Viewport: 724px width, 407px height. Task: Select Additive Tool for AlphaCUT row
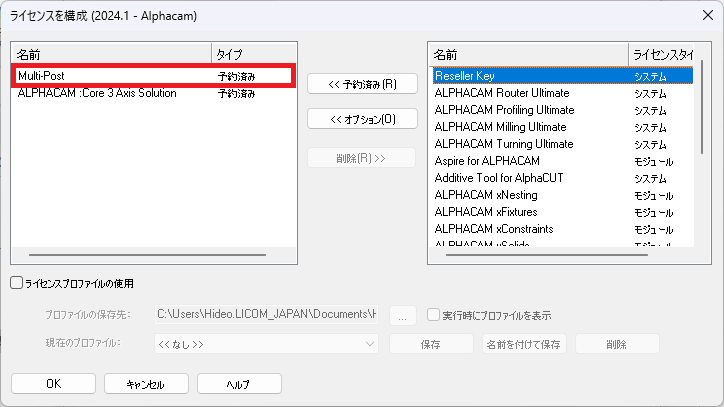pyautogui.click(x=563, y=178)
